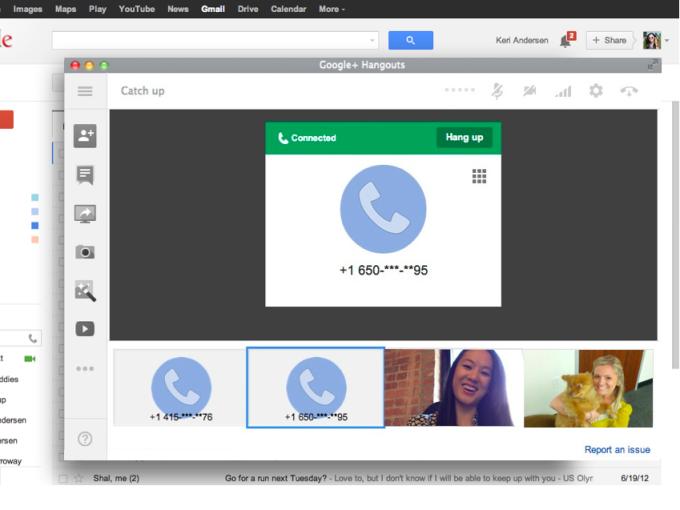Image resolution: width=680 pixels, height=510 pixels.
Task: Open YouTube in Google bar
Action: click(137, 9)
